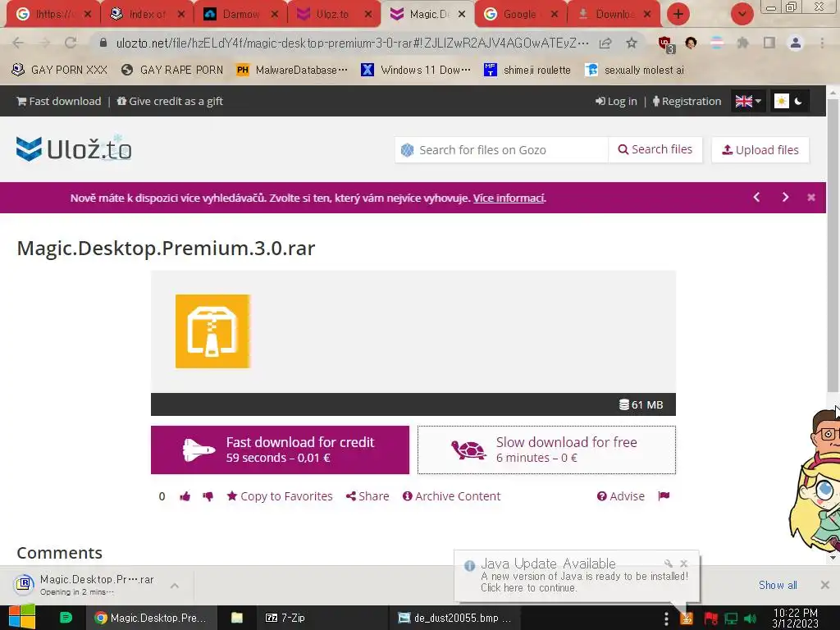Open the Extensions puzzle piece menu

(x=742, y=43)
